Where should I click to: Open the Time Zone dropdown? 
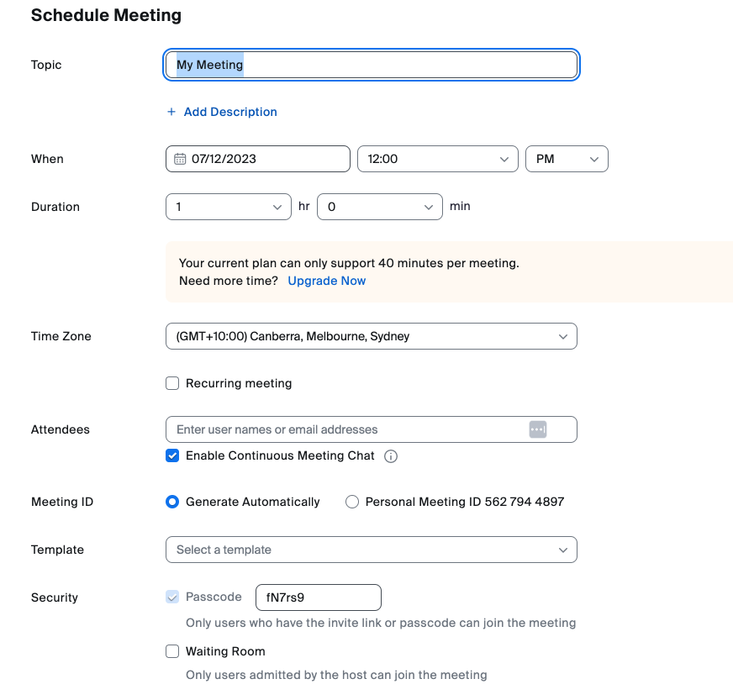371,336
